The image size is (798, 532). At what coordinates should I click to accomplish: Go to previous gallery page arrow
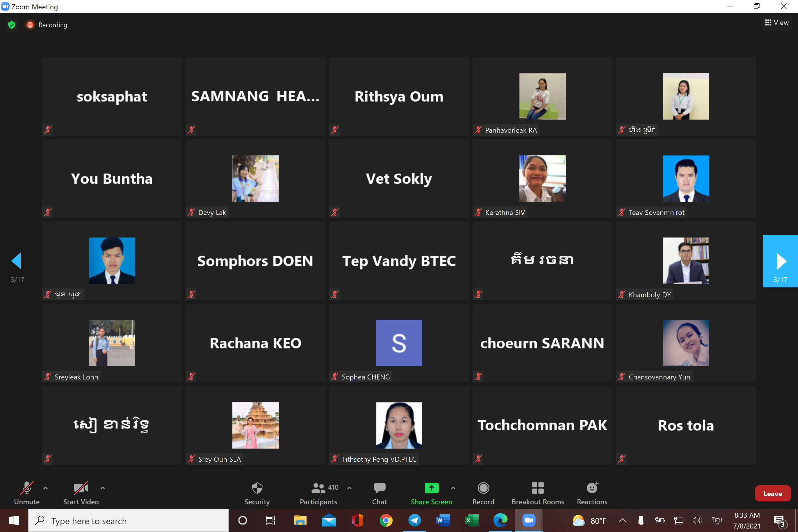16,261
